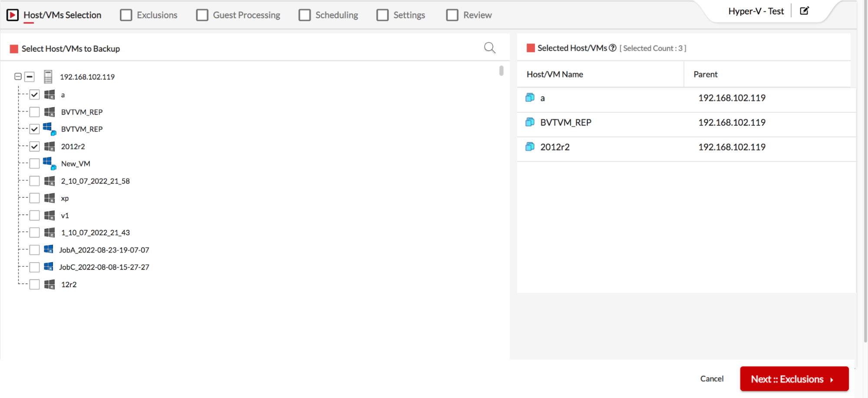Viewport: 868px width, 398px height.
Task: Click the cube icon beside 2012r2 in selected list
Action: [530, 147]
